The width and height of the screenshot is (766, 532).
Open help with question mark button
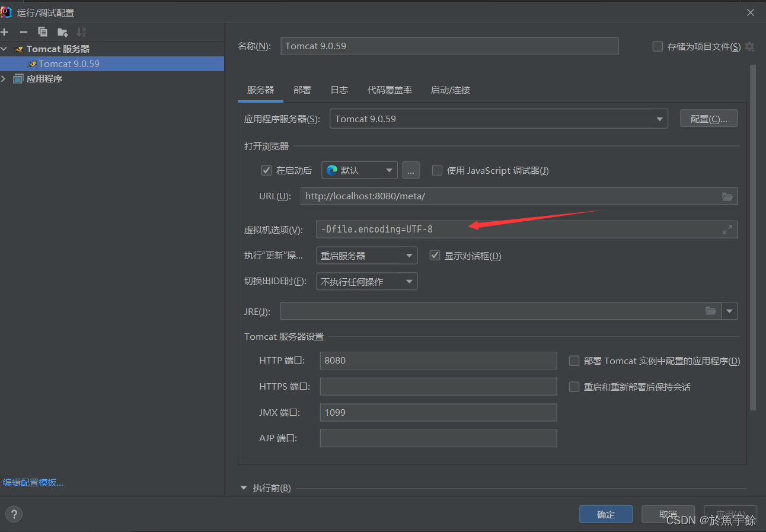click(14, 514)
